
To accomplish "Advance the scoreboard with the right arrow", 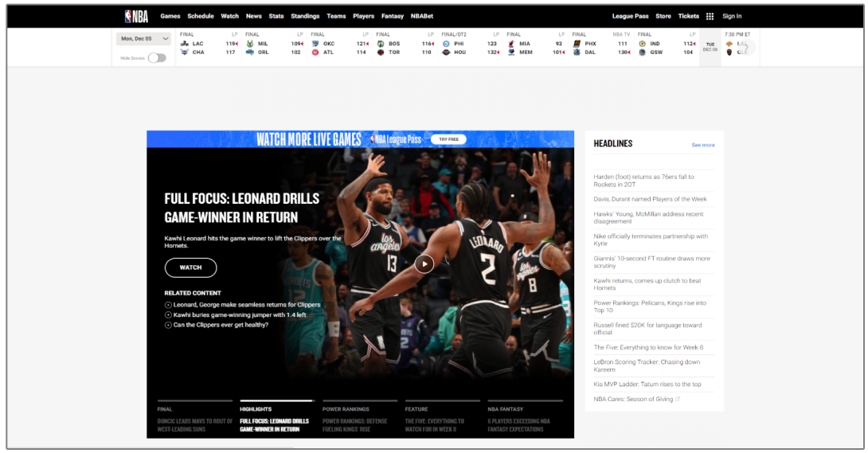I will 745,47.
